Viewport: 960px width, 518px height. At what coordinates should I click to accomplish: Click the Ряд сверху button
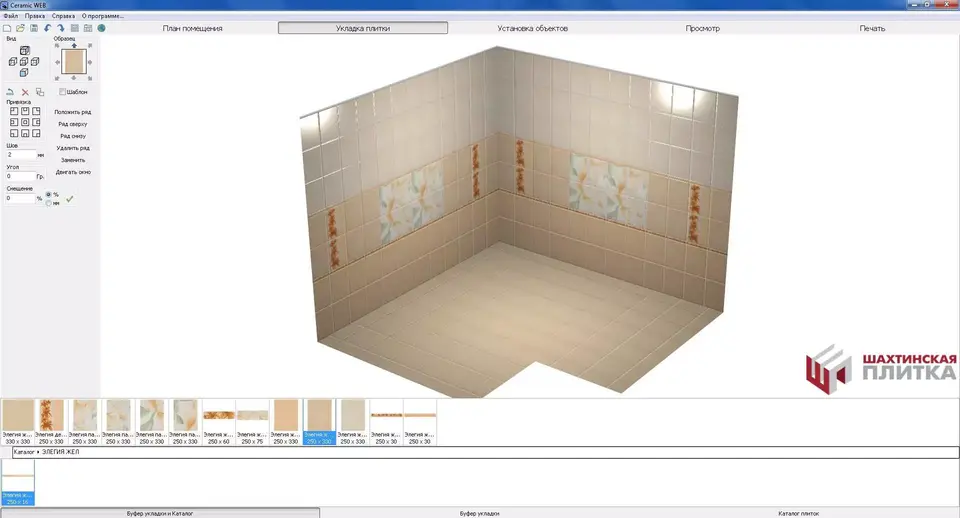72,124
